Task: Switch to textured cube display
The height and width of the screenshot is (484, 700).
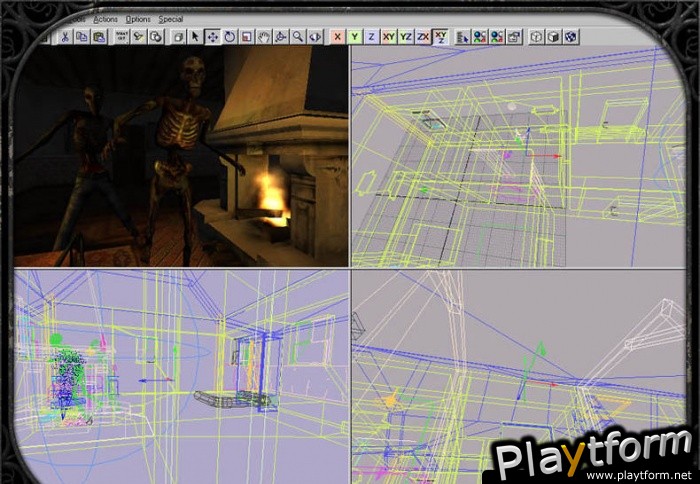Action: coord(571,37)
